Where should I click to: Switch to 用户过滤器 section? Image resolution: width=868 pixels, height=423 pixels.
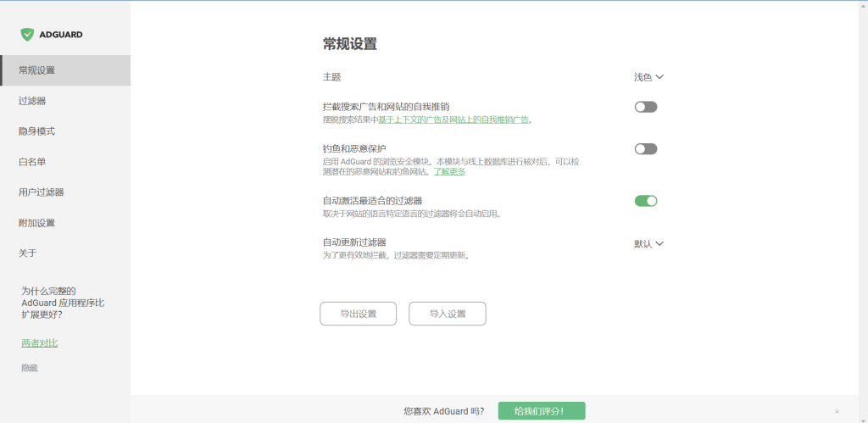[x=65, y=192]
